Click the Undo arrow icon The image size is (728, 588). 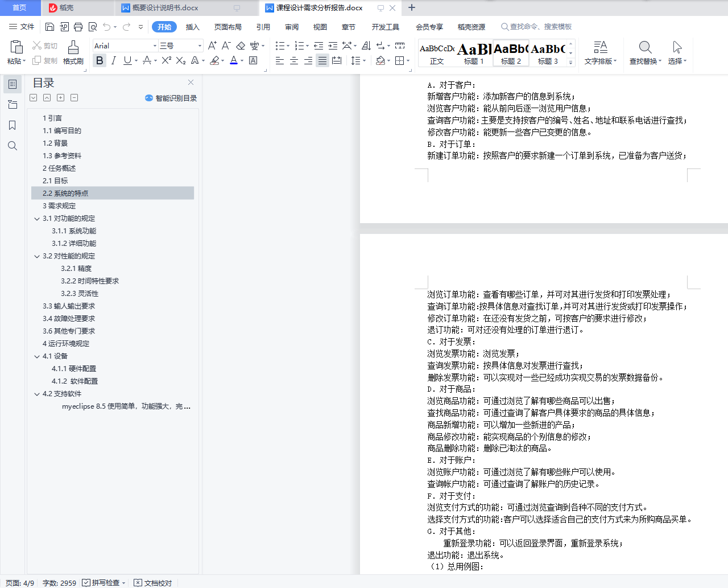click(107, 27)
